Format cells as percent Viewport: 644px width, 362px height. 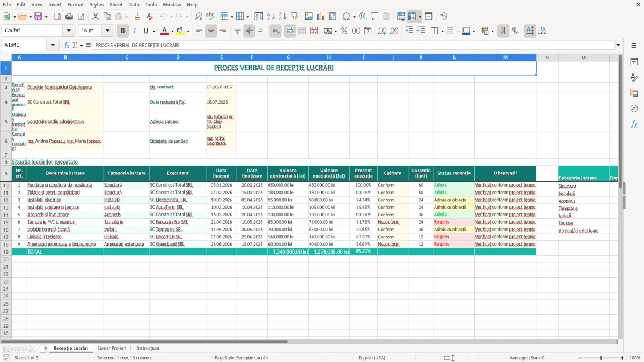[344, 31]
